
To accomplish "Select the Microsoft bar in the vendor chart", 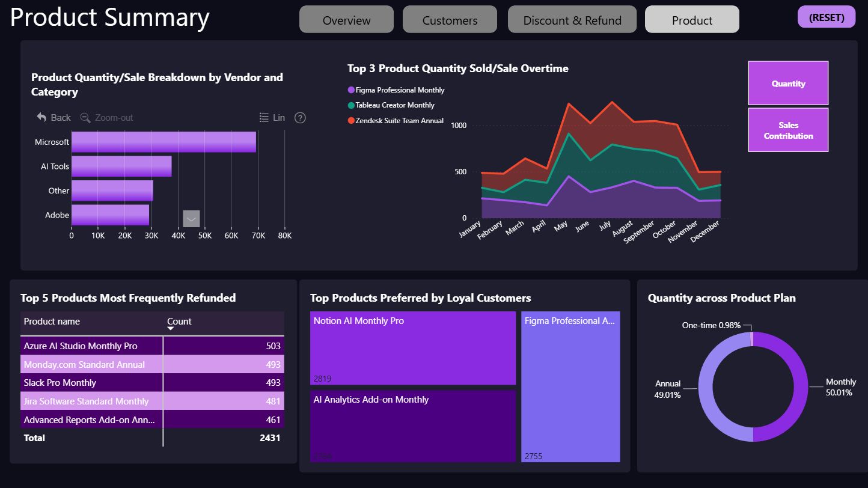I will [x=164, y=142].
